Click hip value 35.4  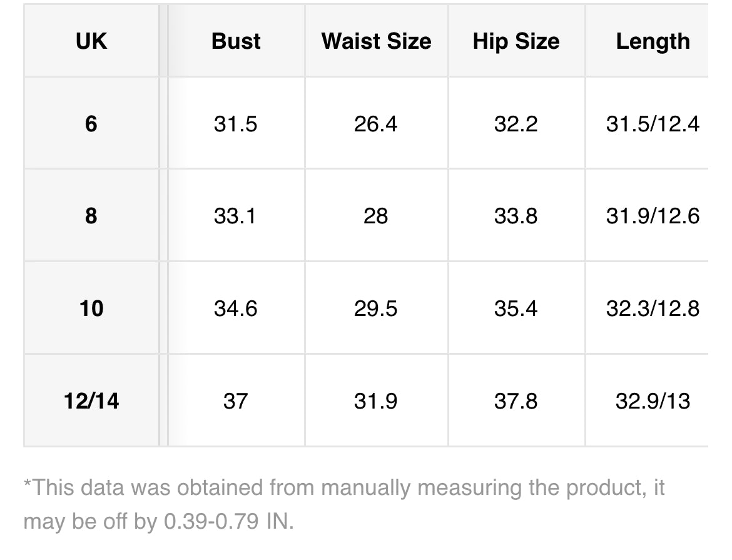pos(516,308)
